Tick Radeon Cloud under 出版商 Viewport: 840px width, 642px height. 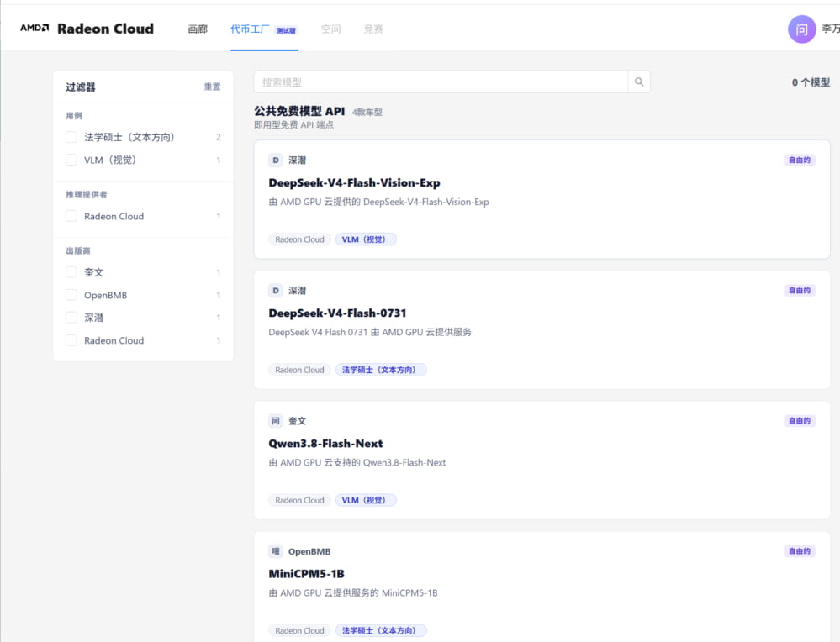[71, 340]
